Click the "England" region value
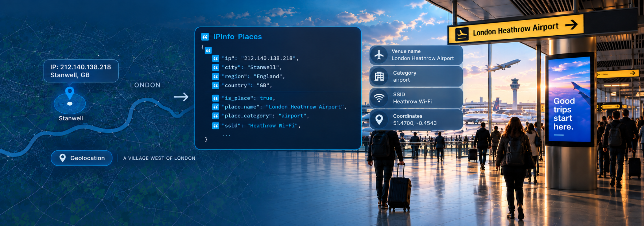Screen dimensions: 644x226 [x=268, y=77]
